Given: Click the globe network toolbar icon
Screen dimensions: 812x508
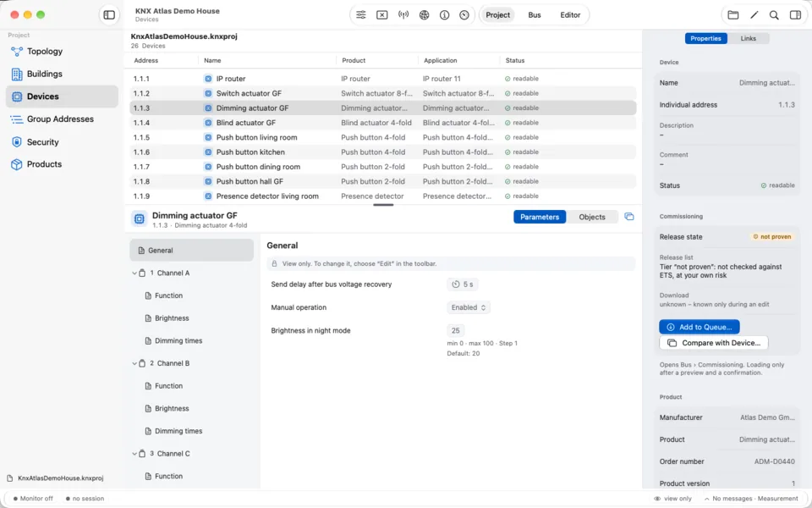Looking at the screenshot, I should click(424, 15).
